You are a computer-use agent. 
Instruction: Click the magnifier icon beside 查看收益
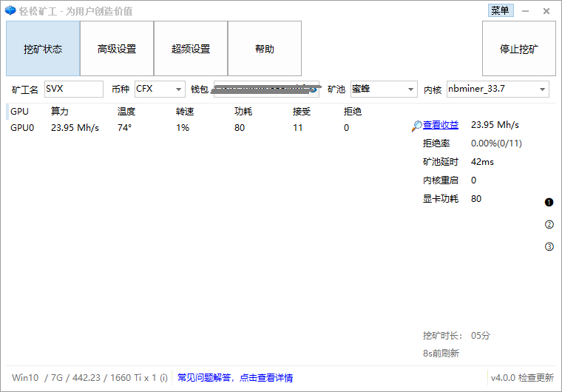coord(417,126)
